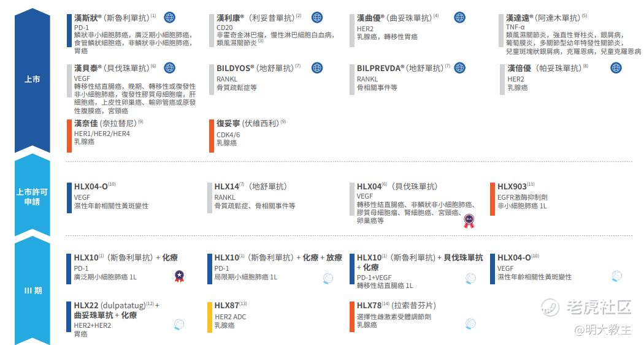Click the globe icon beside BILDYOS
This screenshot has width=644, height=345.
coord(316,67)
